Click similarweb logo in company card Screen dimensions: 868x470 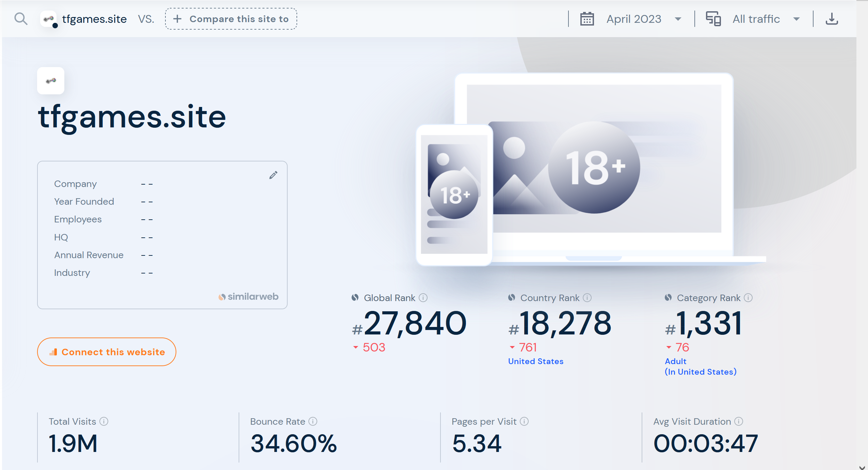pyautogui.click(x=248, y=297)
